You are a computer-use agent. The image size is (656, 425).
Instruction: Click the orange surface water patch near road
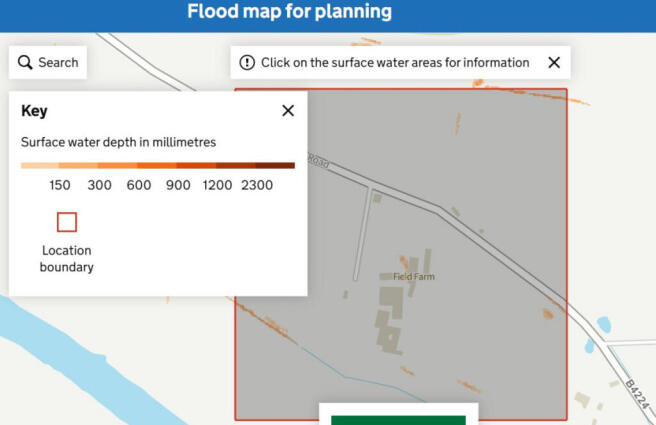click(x=548, y=313)
